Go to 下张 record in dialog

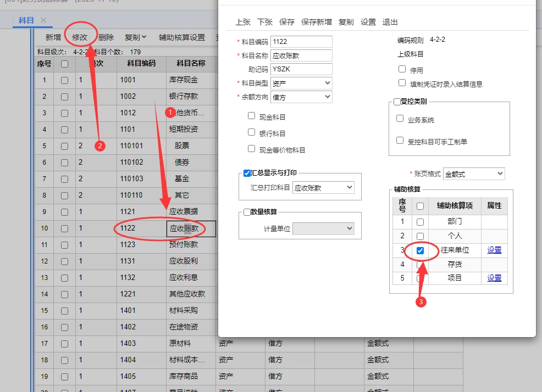pyautogui.click(x=265, y=22)
